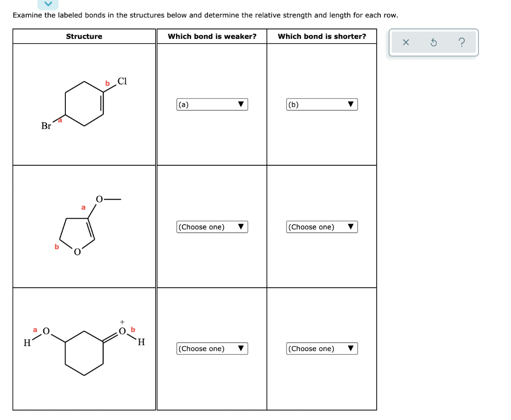Click the Which bond is weaker header
The height and width of the screenshot is (420, 511).
click(x=212, y=36)
